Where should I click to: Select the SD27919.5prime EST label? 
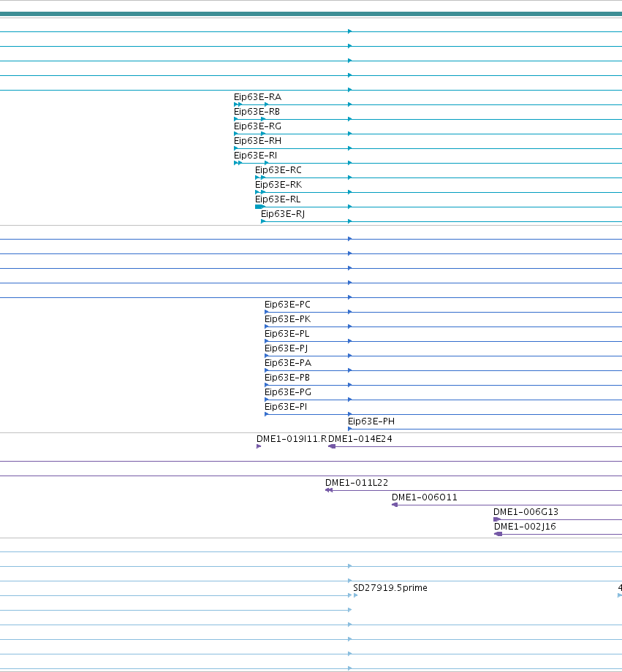tap(390, 588)
